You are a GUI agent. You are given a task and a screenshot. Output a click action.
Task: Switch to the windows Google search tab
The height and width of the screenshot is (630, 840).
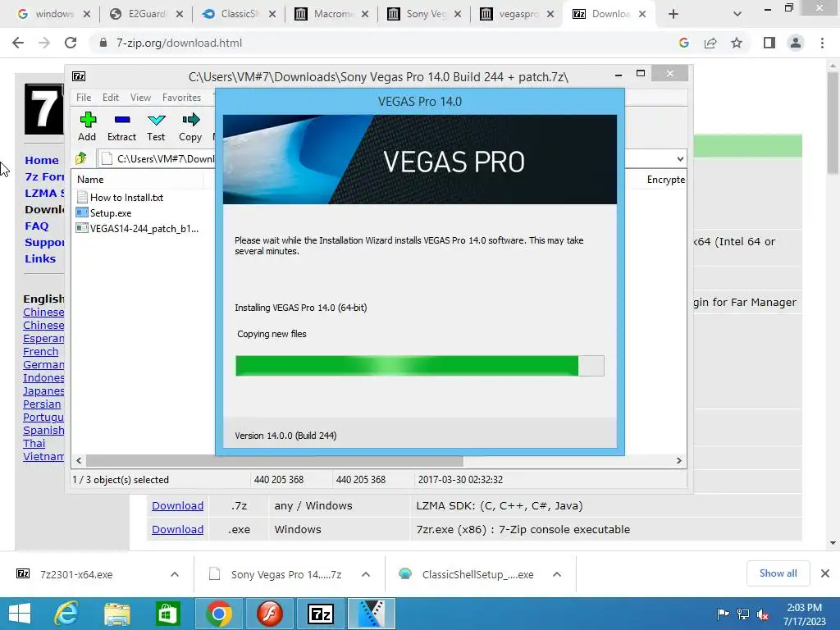coord(46,14)
